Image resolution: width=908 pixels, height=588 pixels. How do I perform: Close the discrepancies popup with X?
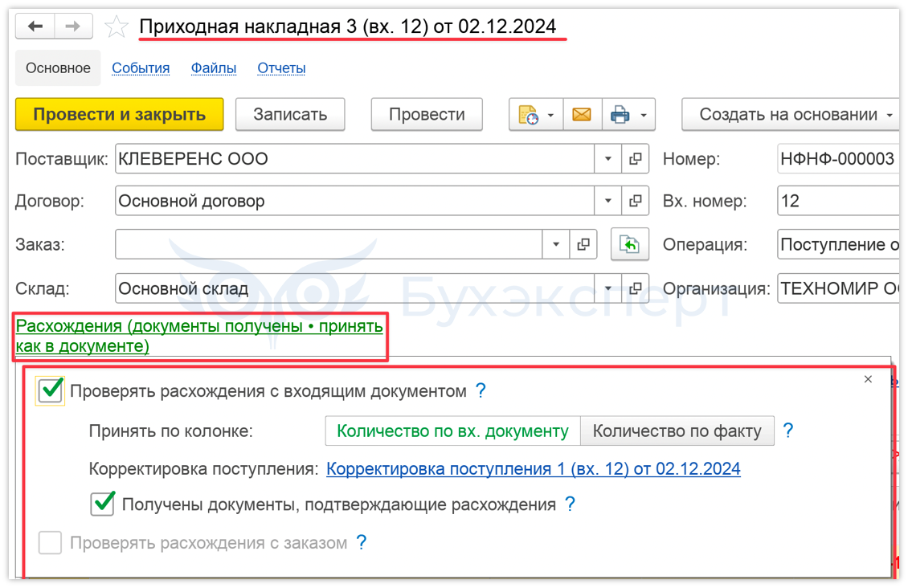[868, 379]
